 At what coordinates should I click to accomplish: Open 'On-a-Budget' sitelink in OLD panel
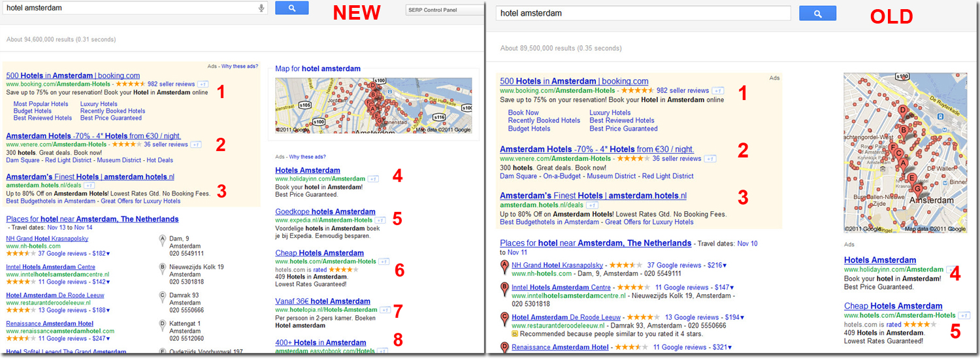click(562, 176)
